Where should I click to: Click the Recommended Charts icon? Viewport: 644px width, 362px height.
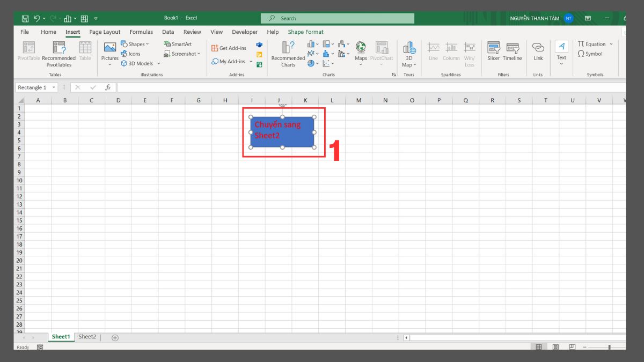[288, 53]
